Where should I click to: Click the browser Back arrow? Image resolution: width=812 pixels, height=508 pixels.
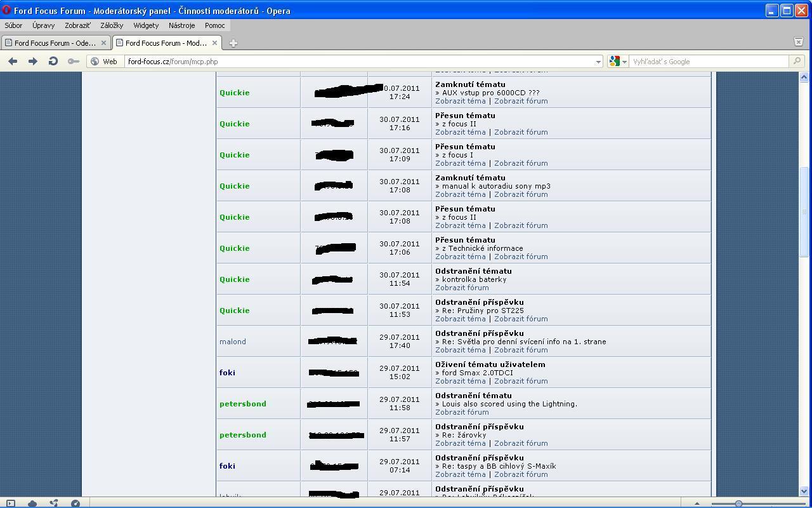pos(13,62)
